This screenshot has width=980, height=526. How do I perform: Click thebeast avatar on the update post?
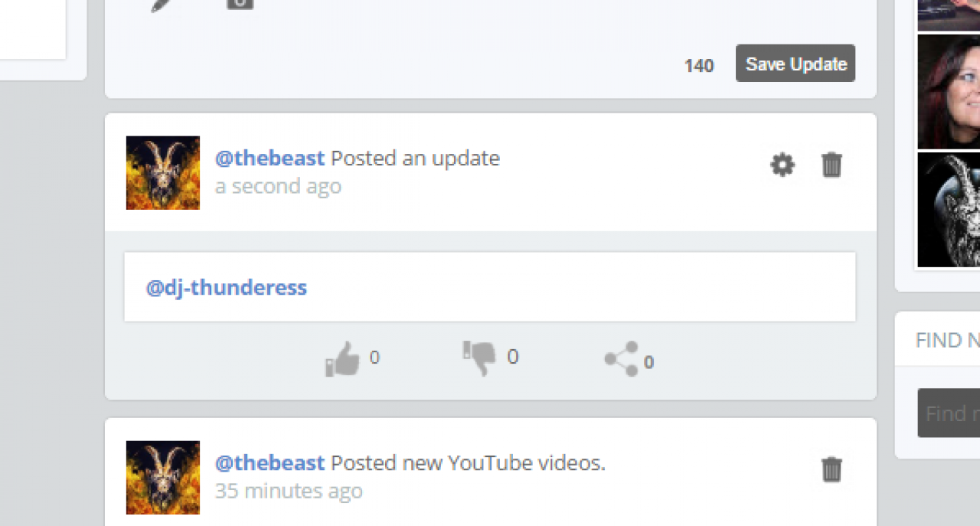[x=163, y=173]
